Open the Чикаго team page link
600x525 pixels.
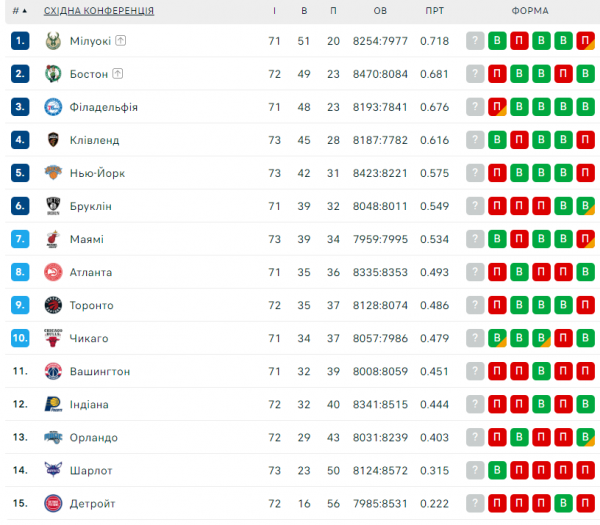pos(89,338)
